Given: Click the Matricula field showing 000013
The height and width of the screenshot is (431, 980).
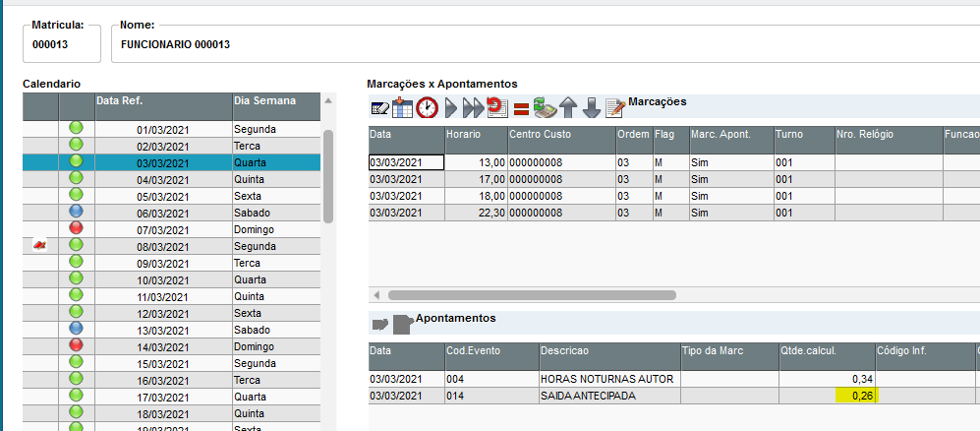Looking at the screenshot, I should [x=61, y=44].
